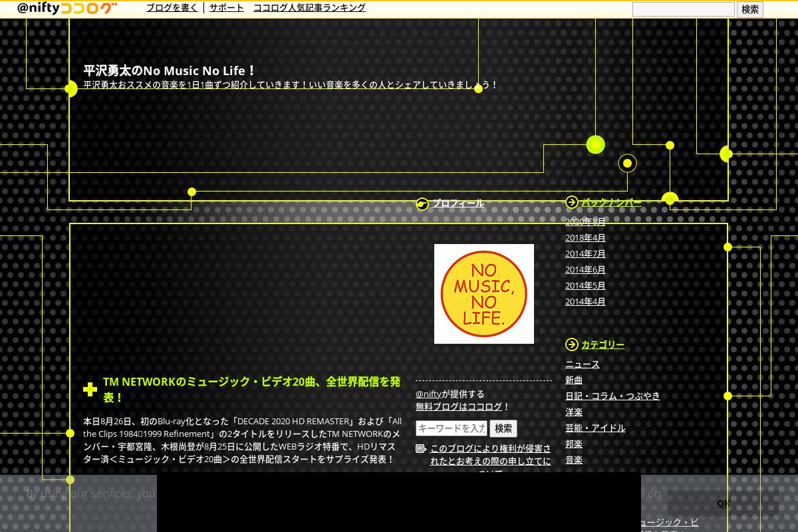Open blog title 平沢勇太のNo Music No Life！
The image size is (798, 532).
170,70
